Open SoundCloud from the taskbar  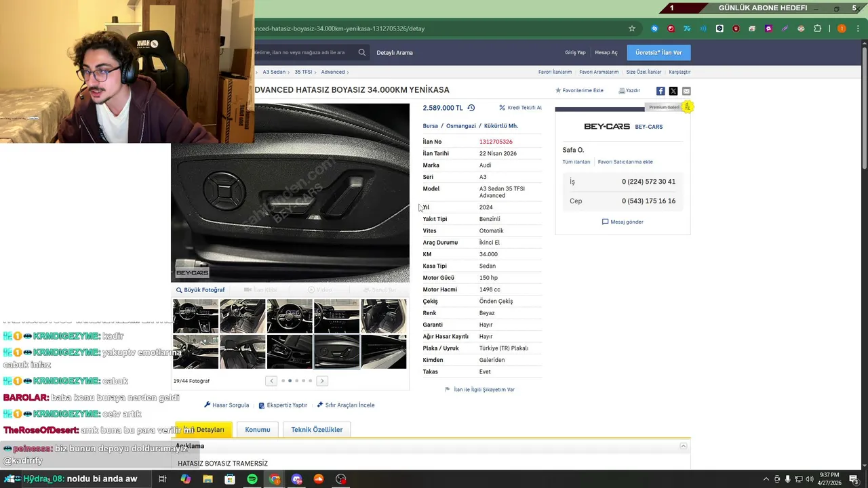(x=319, y=479)
